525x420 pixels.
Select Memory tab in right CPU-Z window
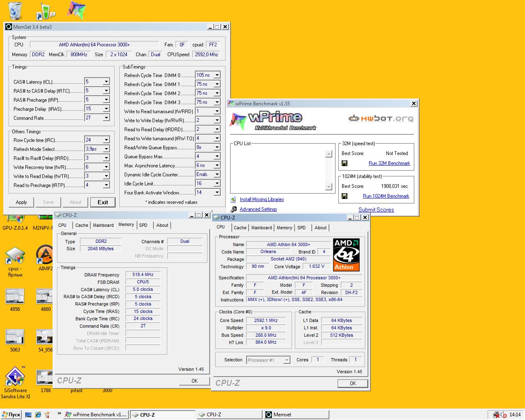[x=284, y=228]
